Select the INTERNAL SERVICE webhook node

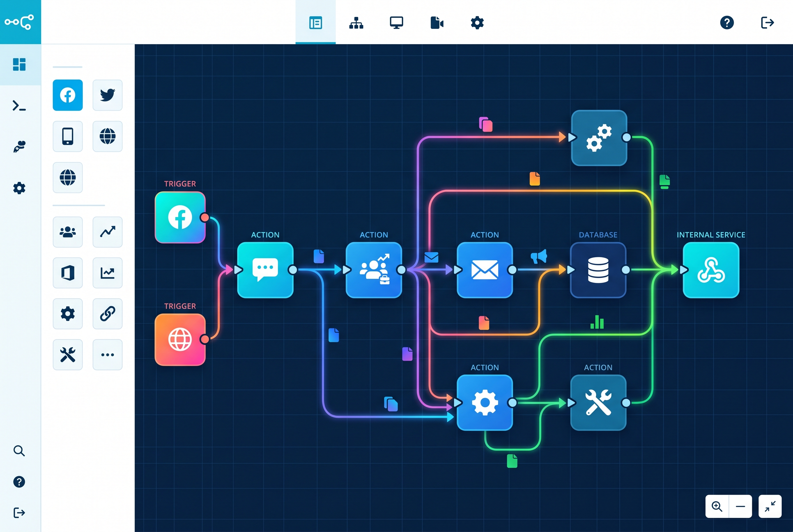click(711, 270)
